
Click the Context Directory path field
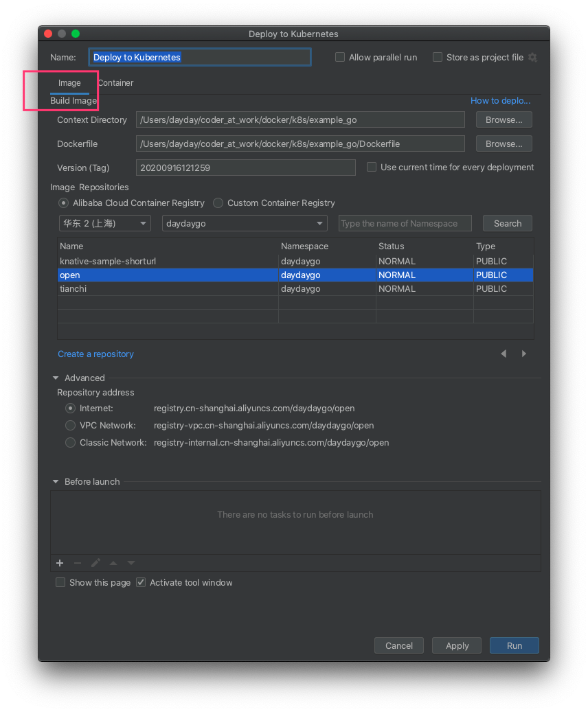300,120
